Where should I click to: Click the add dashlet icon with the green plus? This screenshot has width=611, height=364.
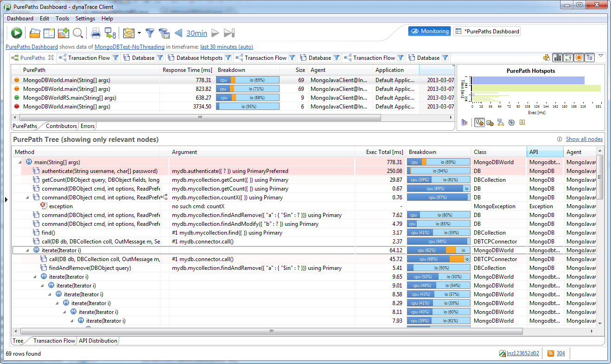pos(64,33)
